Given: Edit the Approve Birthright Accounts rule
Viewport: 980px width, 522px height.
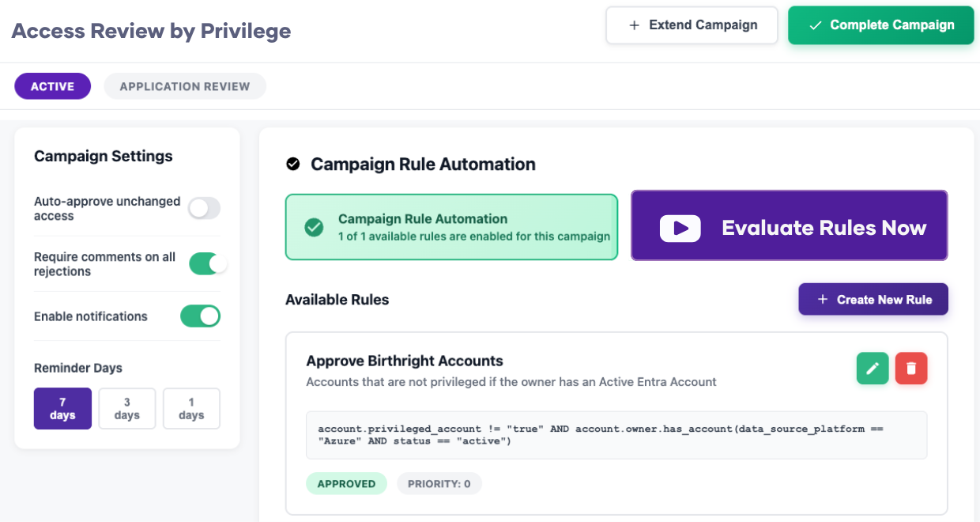Looking at the screenshot, I should (x=873, y=369).
